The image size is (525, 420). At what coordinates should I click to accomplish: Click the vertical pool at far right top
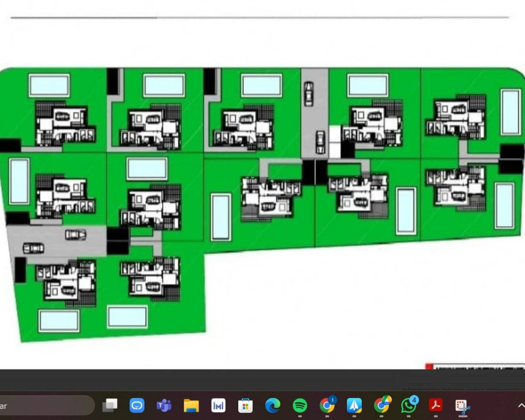click(511, 112)
